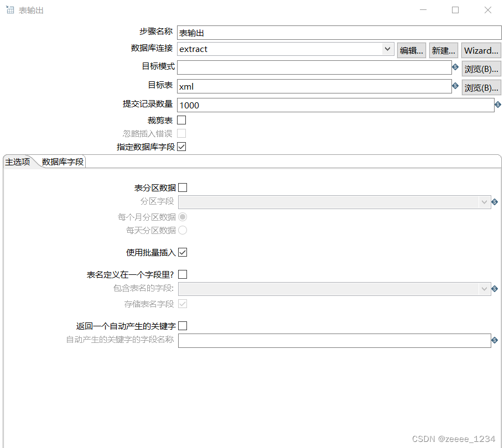Select the 主选项 tab
This screenshot has width=504, height=448.
pyautogui.click(x=17, y=162)
